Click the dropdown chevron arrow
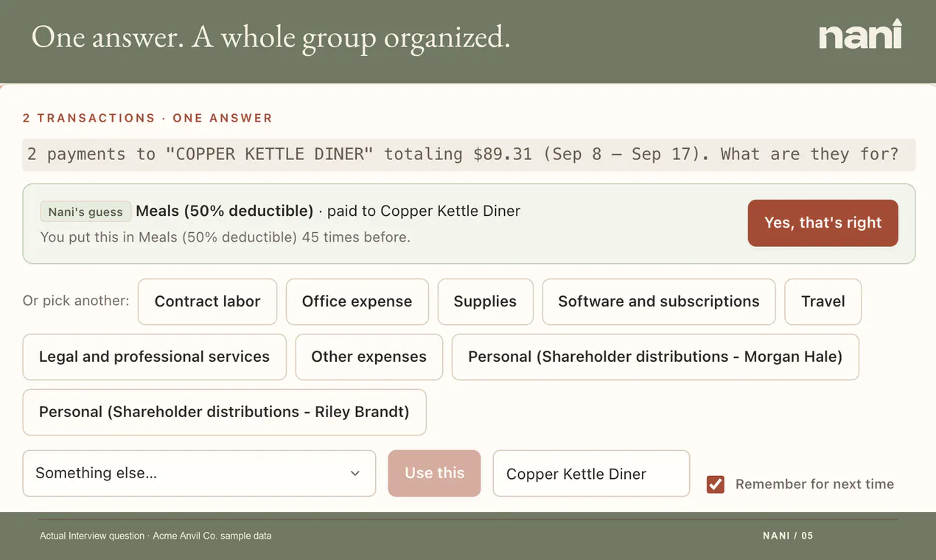 click(355, 473)
